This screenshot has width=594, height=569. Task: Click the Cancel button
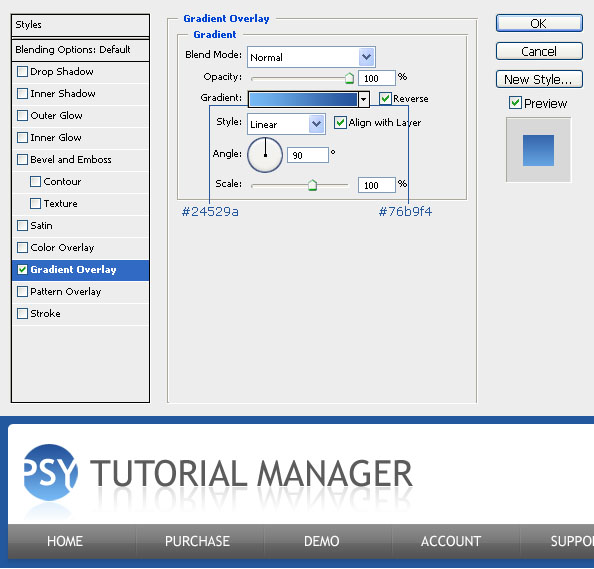(539, 51)
